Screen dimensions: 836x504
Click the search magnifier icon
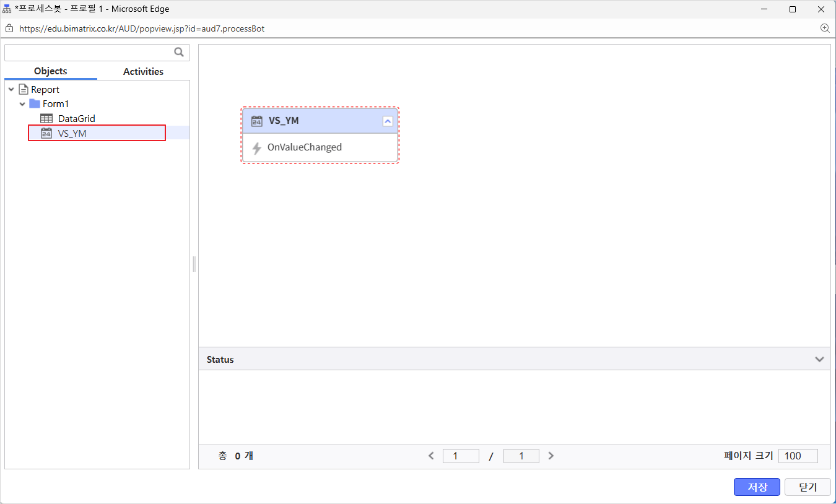[x=179, y=53]
